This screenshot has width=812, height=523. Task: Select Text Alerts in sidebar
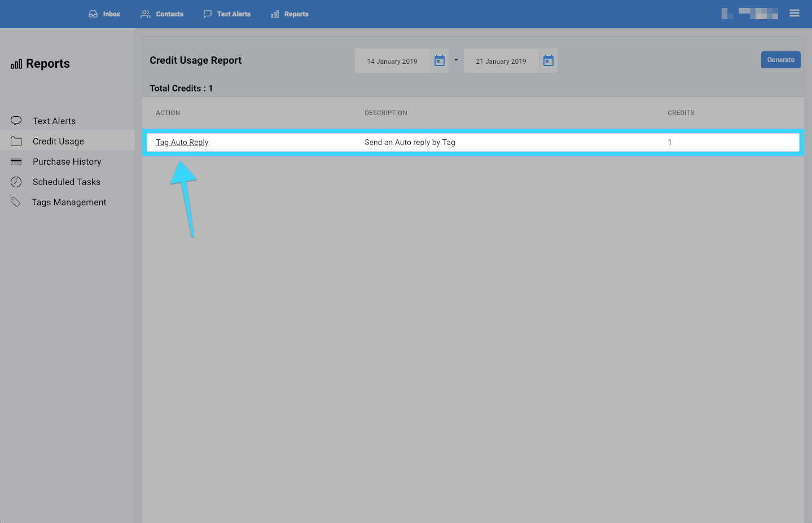54,121
